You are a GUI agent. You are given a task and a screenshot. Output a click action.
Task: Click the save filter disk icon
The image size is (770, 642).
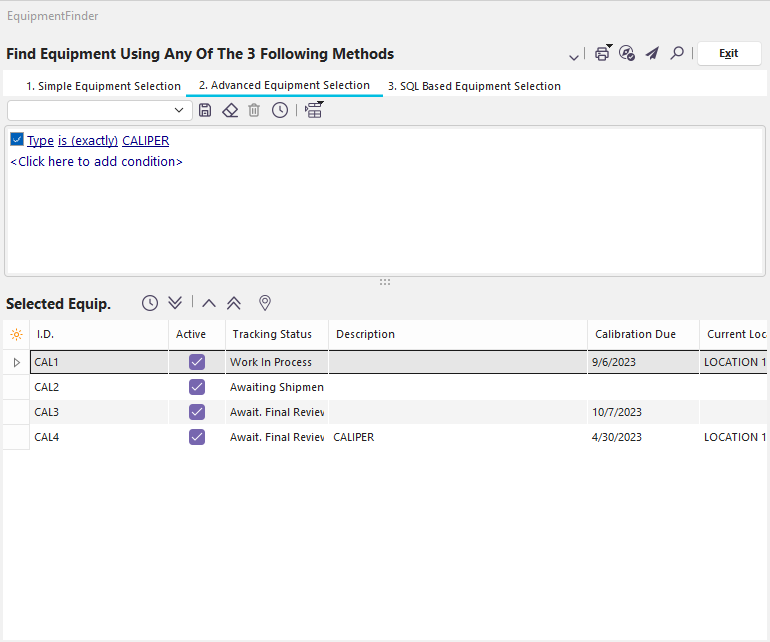click(205, 110)
